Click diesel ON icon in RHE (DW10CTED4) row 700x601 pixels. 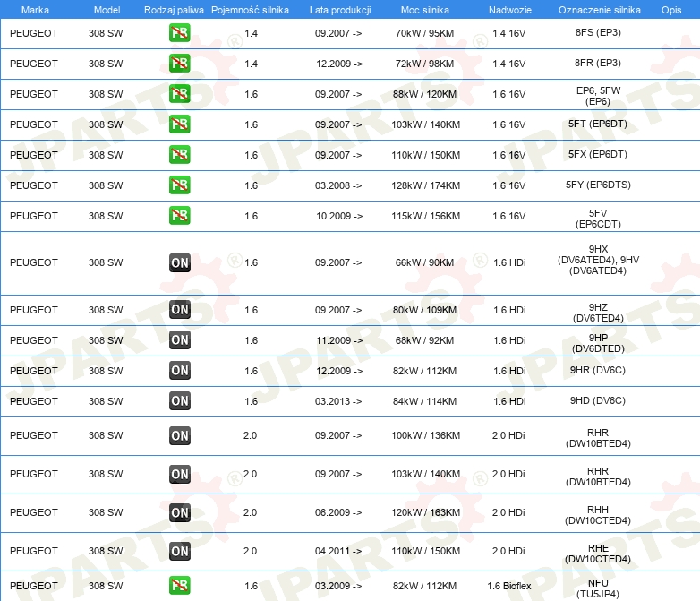[179, 551]
